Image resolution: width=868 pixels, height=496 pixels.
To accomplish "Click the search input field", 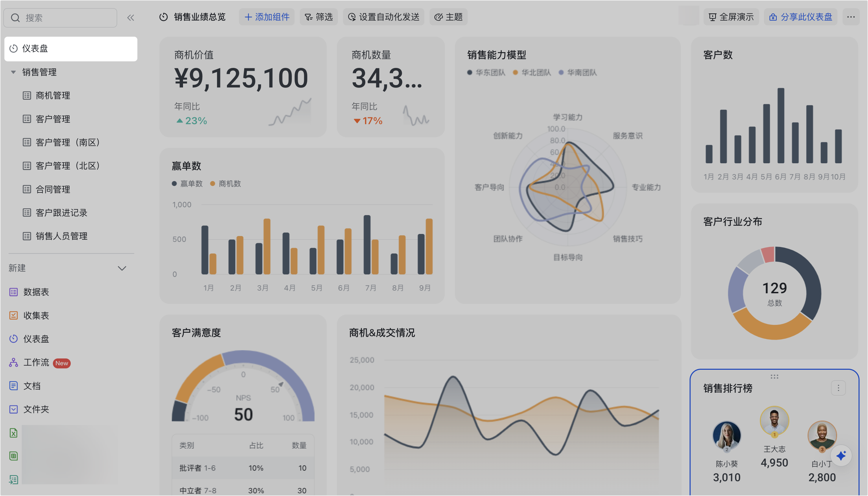I will click(x=60, y=18).
